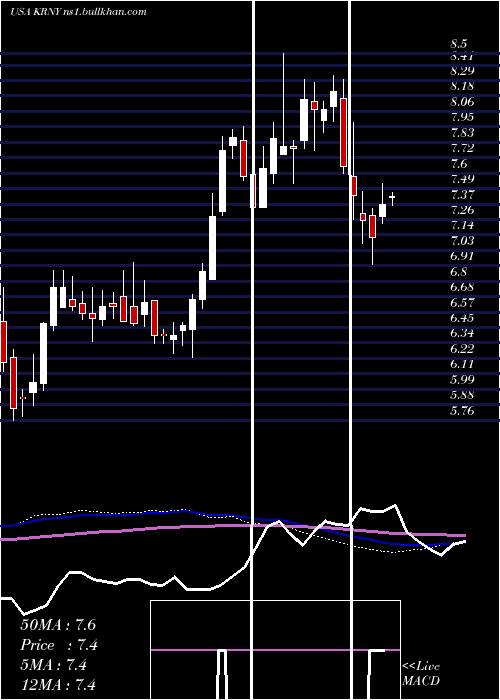Select the 12MA : 7.4 legend entry

[58, 685]
